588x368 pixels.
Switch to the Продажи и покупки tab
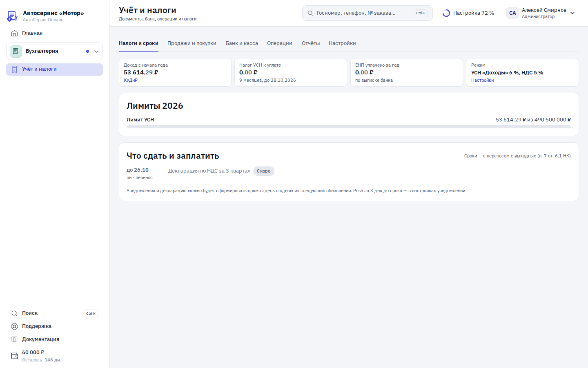[x=192, y=43]
